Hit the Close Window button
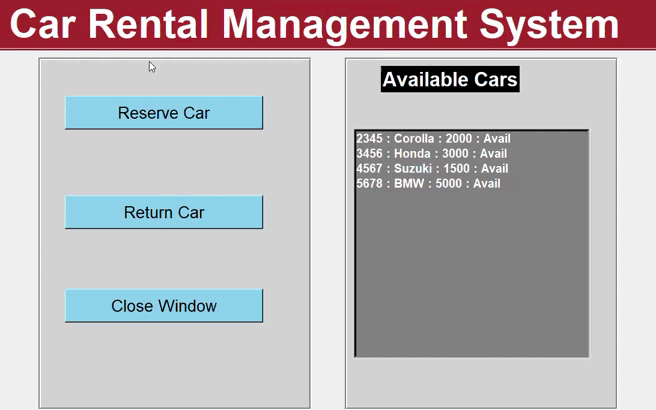Viewport: 656px width, 410px height. [x=164, y=306]
